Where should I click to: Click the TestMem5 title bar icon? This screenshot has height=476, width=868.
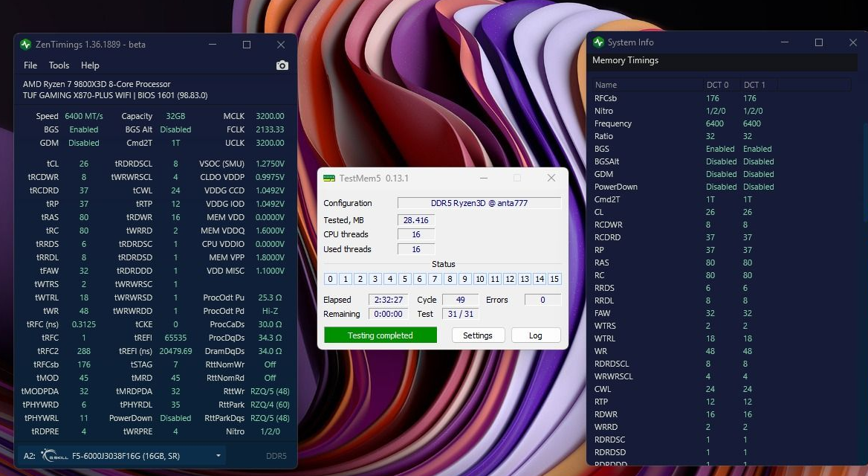click(328, 178)
